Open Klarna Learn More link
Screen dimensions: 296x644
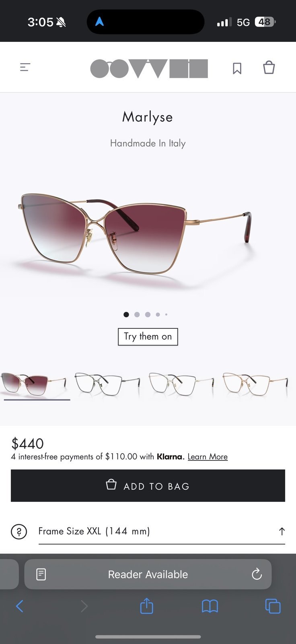pos(208,456)
